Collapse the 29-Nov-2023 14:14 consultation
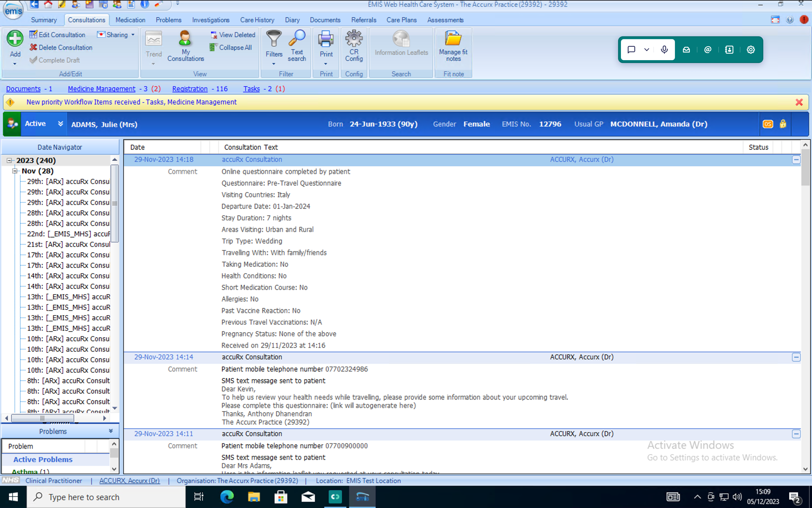This screenshot has height=508, width=812. coord(796,357)
